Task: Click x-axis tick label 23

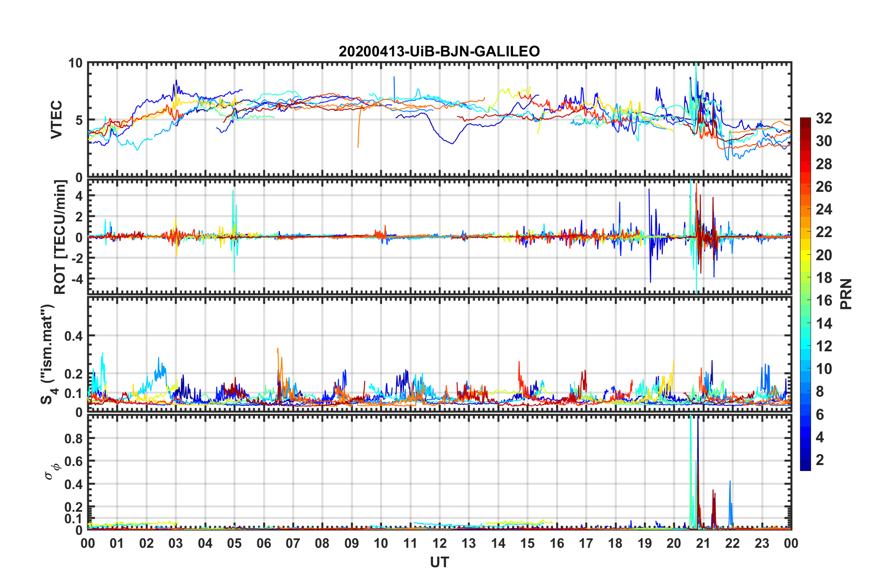Action: [762, 543]
